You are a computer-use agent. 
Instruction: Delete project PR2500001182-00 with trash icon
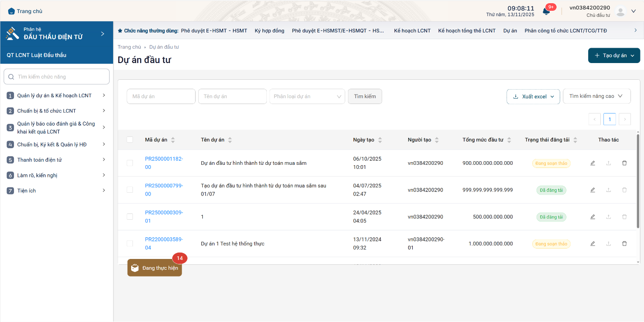(x=624, y=163)
